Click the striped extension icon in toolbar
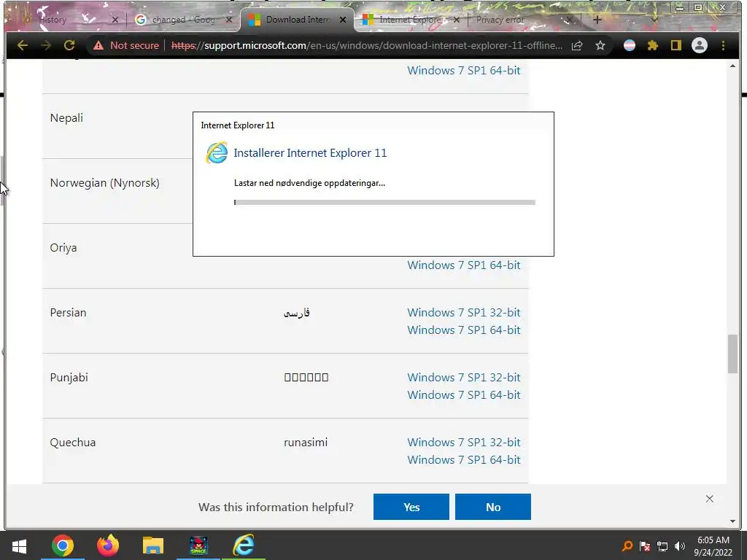Image resolution: width=747 pixels, height=560 pixels. [x=630, y=46]
